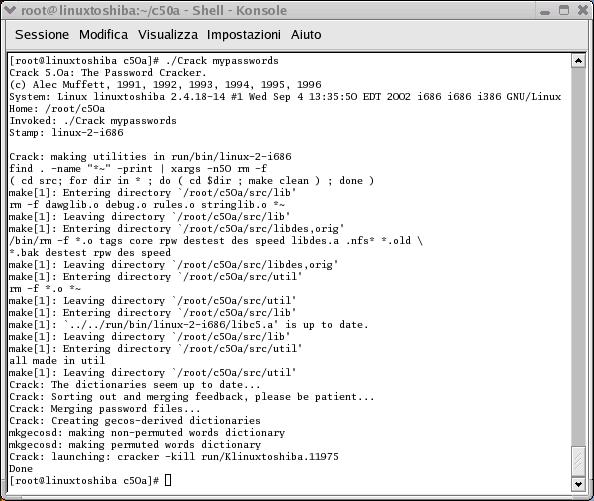Click the Konsole title bar text
Image resolution: width=594 pixels, height=501 pixels.
click(x=154, y=10)
